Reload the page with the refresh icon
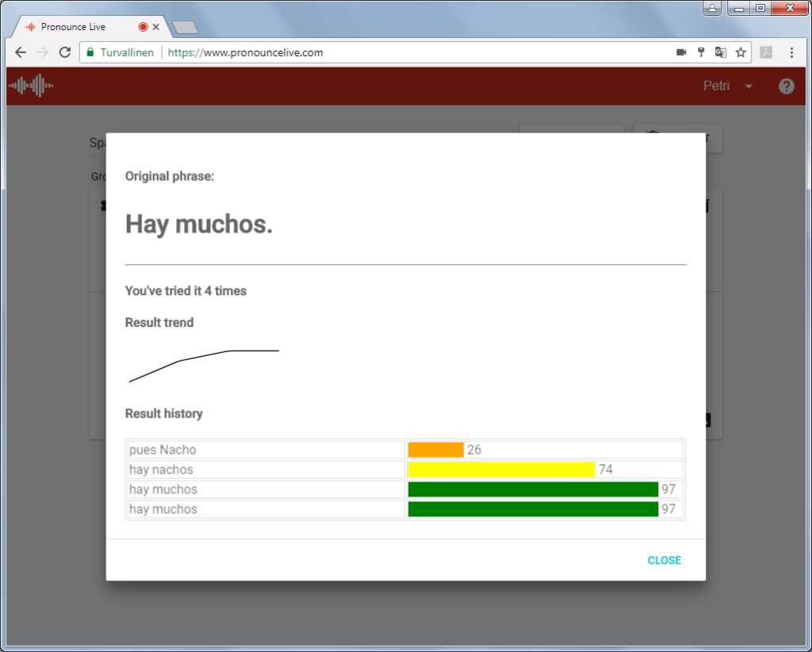The height and width of the screenshot is (652, 812). tap(65, 52)
